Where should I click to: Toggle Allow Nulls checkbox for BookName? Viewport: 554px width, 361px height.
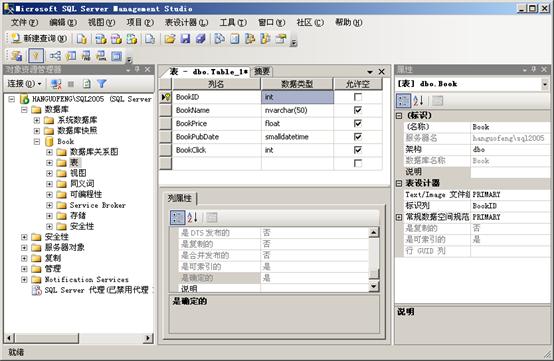tap(358, 110)
